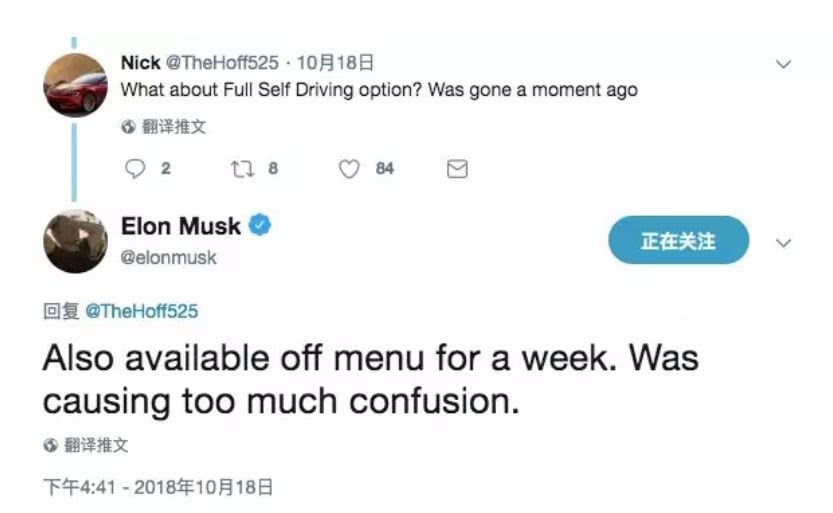Click the globe translate icon under Nick's tweet
833x513 pixels.
(127, 128)
